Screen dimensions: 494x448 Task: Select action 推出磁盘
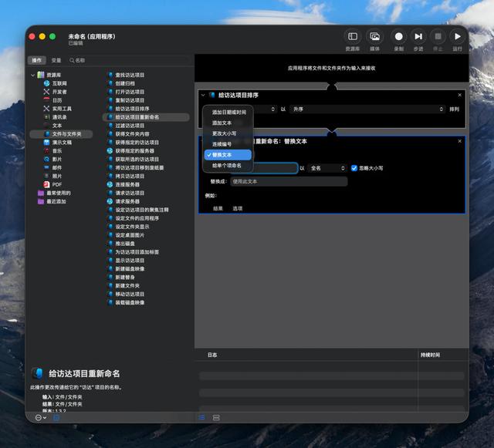125,244
